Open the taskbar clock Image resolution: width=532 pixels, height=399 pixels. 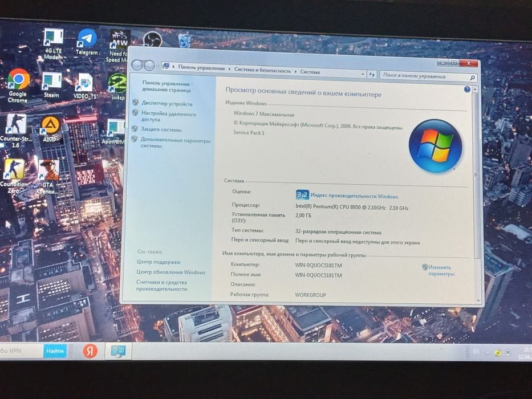pyautogui.click(x=525, y=353)
